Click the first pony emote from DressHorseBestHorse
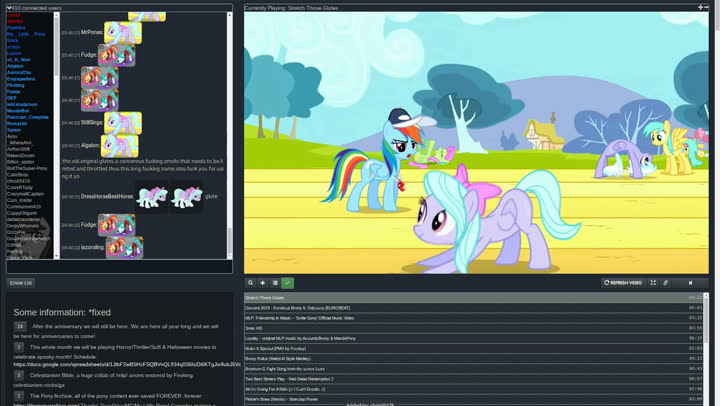Image resolution: width=720 pixels, height=406 pixels. point(152,197)
